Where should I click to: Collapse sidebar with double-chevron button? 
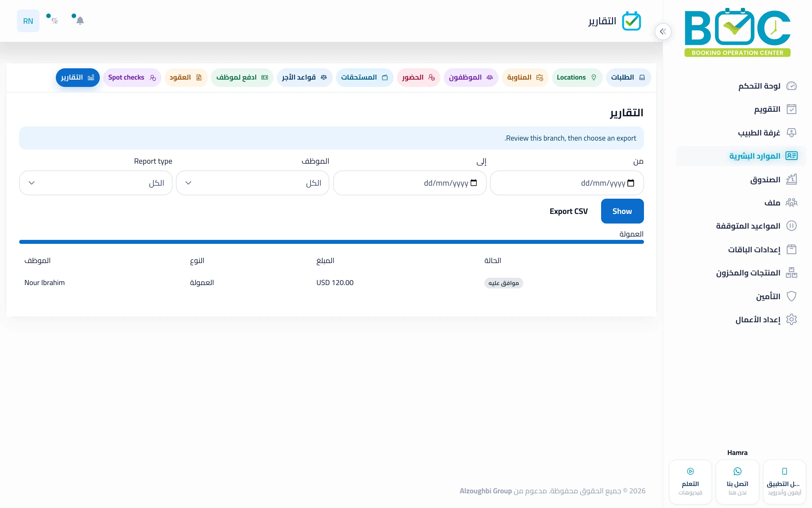(x=663, y=32)
